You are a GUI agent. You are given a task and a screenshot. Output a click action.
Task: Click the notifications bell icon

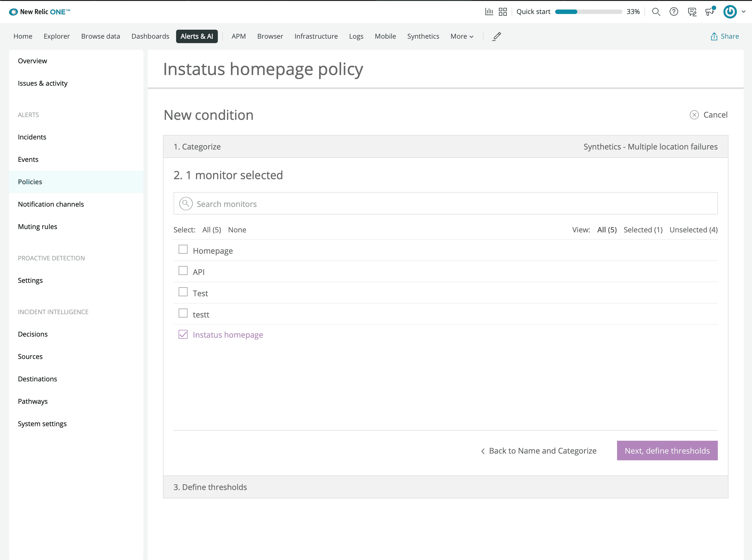tap(710, 11)
